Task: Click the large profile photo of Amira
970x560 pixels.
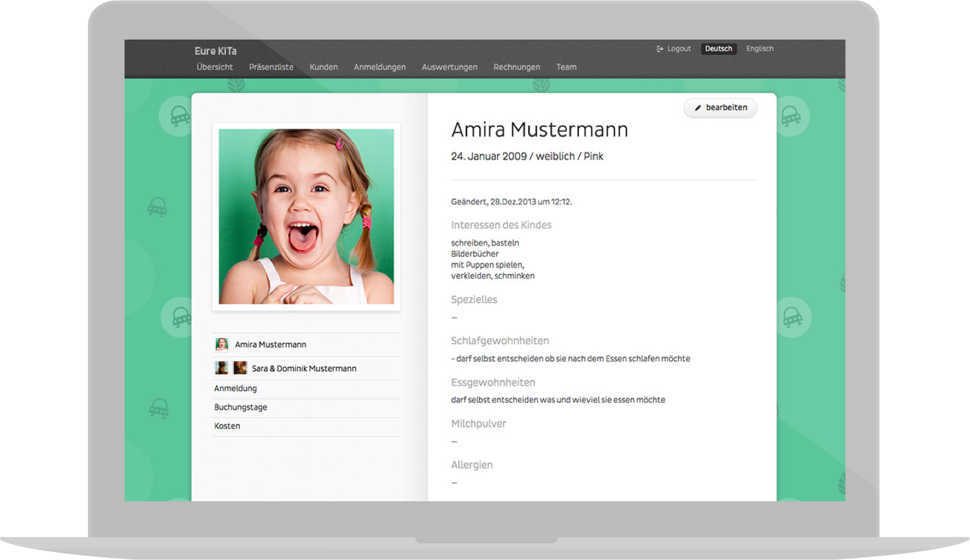Action: pyautogui.click(x=306, y=217)
